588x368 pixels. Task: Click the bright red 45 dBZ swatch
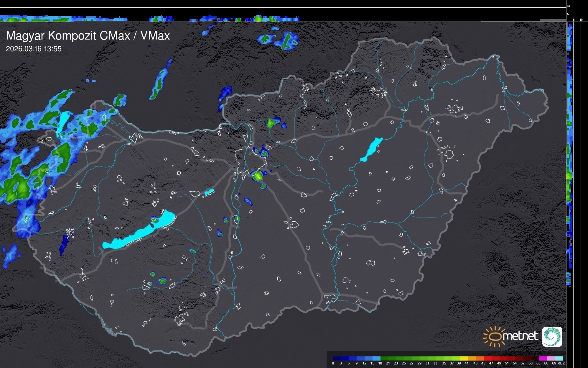pyautogui.click(x=487, y=358)
